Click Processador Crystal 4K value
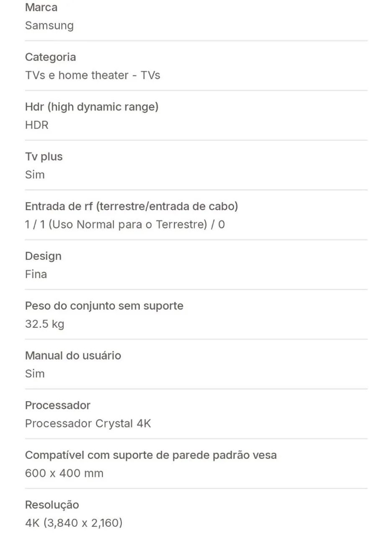The height and width of the screenshot is (536, 392). pos(88,424)
